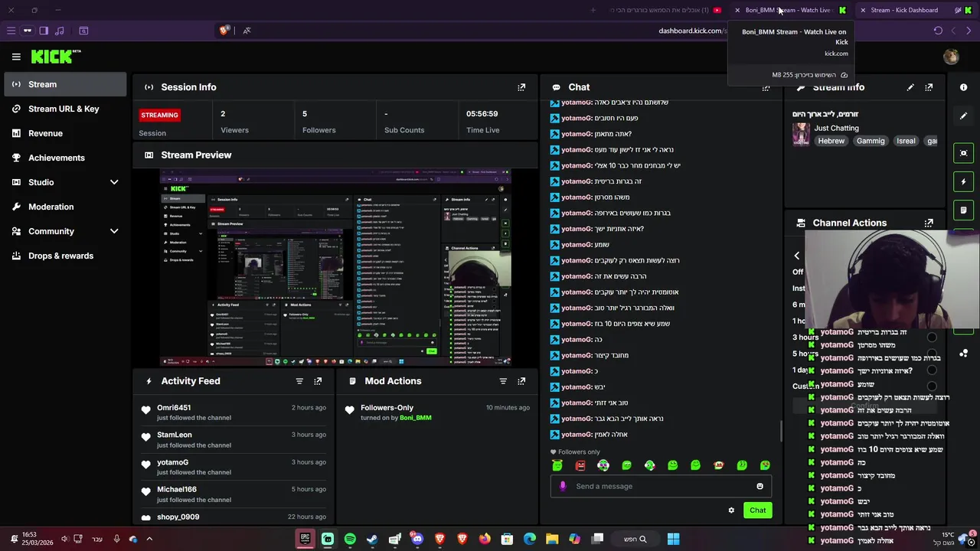Pop out the Mod Actions panel
The height and width of the screenshot is (551, 980).
(521, 381)
